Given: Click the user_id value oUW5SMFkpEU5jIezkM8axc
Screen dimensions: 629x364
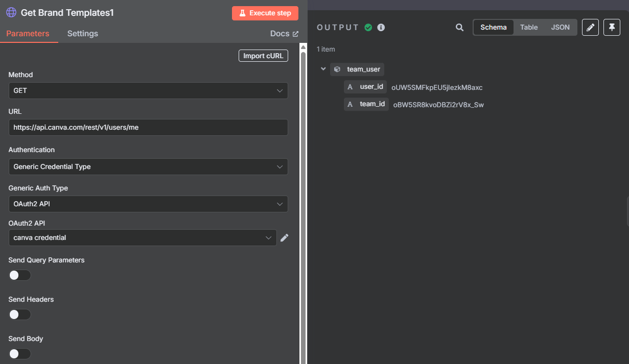Looking at the screenshot, I should pyautogui.click(x=437, y=87).
